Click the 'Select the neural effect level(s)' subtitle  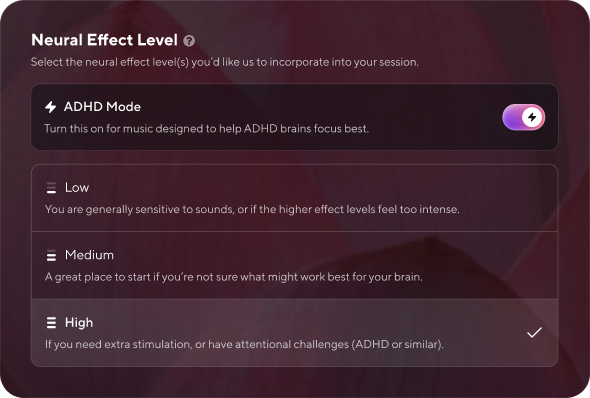[225, 62]
